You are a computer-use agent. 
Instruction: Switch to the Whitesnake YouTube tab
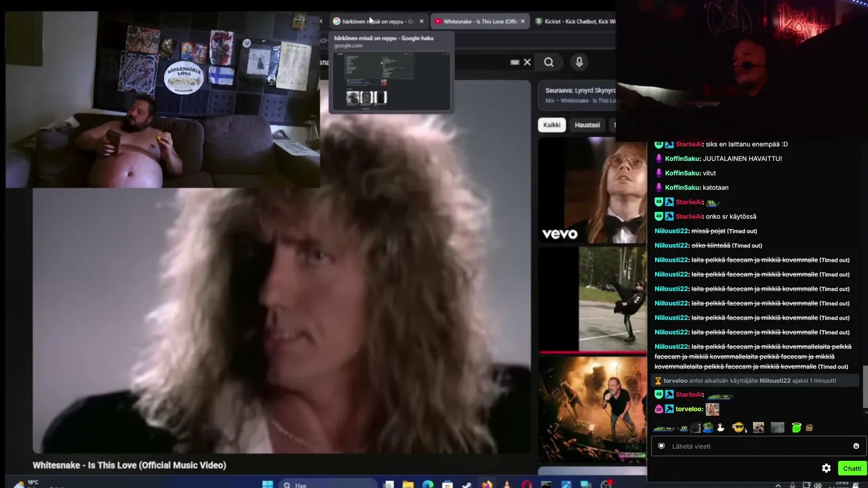(480, 22)
